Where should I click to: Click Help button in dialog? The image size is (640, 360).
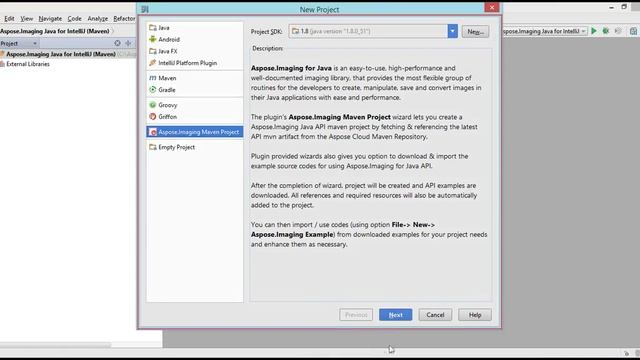[475, 315]
